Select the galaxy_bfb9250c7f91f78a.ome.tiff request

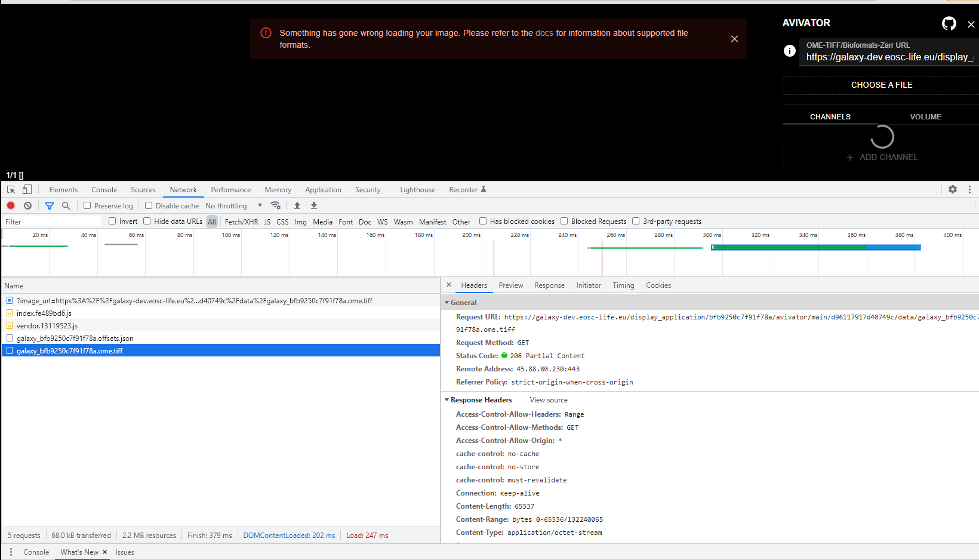tap(69, 350)
